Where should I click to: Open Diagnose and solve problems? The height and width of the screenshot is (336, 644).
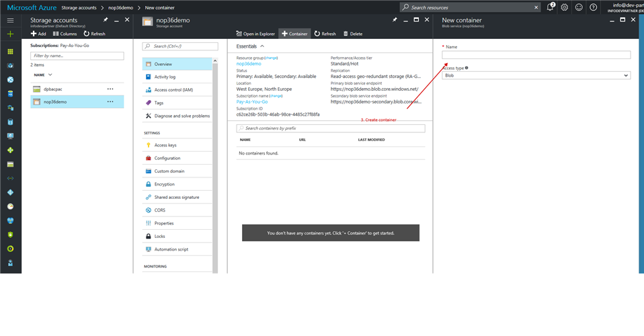[x=177, y=116]
